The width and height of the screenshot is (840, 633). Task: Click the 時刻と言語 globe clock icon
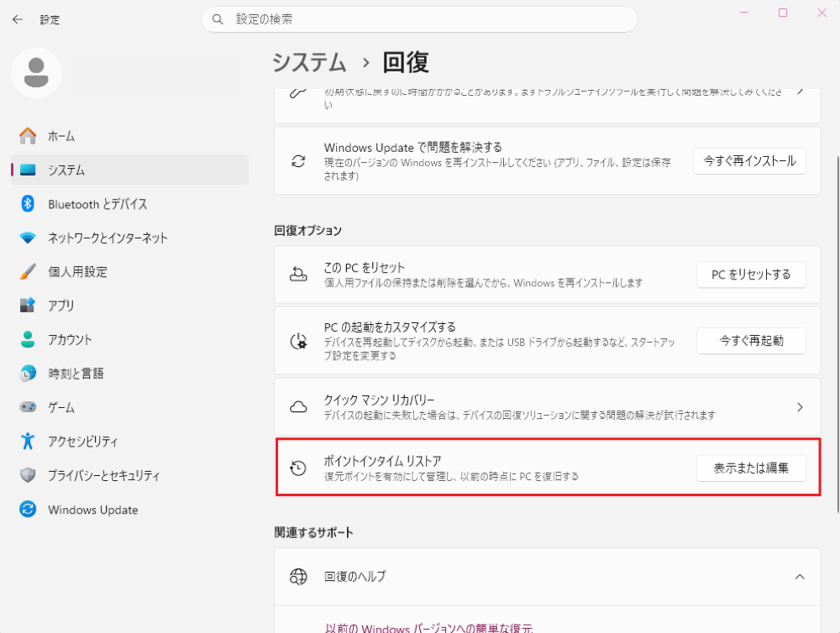point(28,374)
